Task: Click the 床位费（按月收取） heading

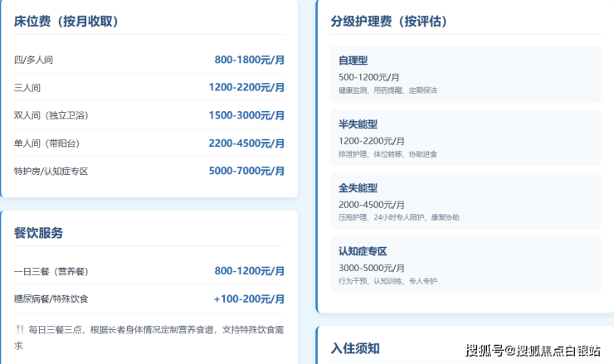Action: point(66,21)
